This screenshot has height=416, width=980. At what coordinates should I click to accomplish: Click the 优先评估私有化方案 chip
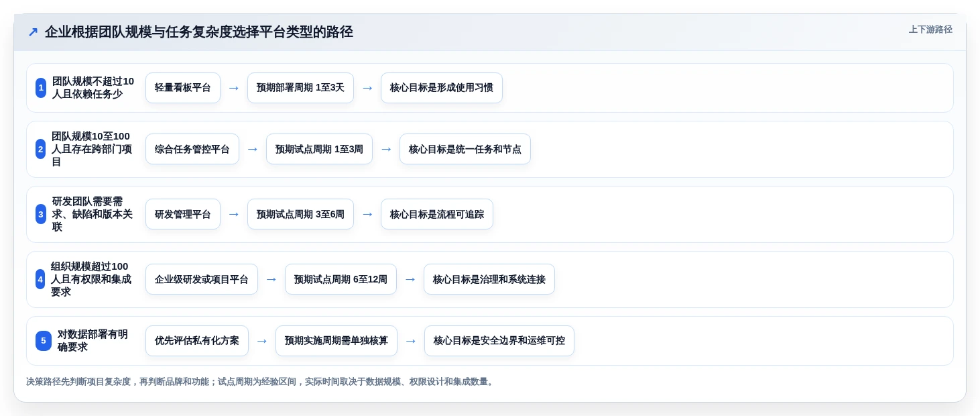tap(197, 341)
